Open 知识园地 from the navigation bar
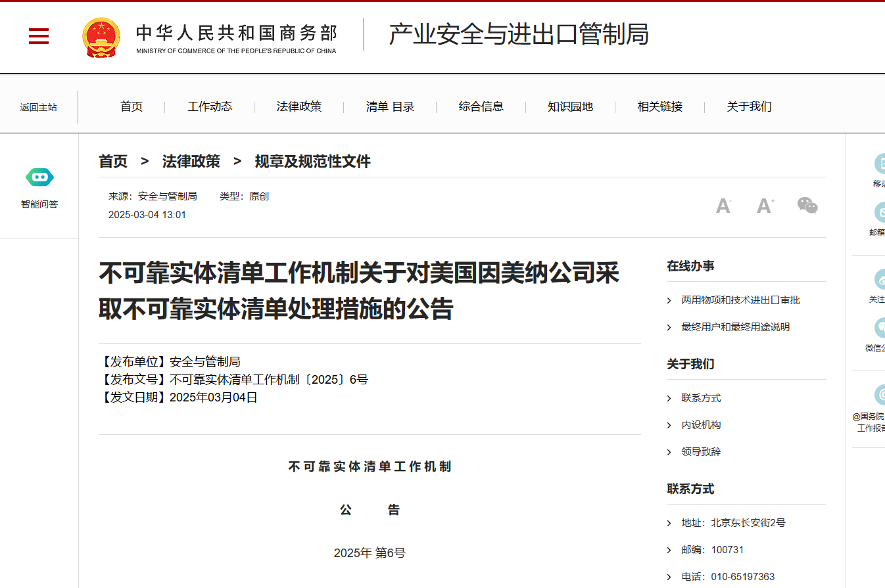 [x=570, y=106]
